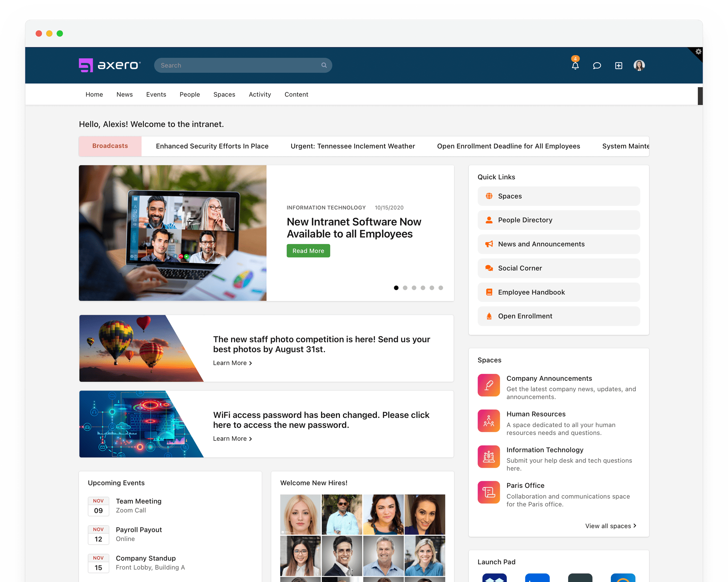The height and width of the screenshot is (582, 728).
Task: Select the News tab in navigation
Action: (x=124, y=95)
